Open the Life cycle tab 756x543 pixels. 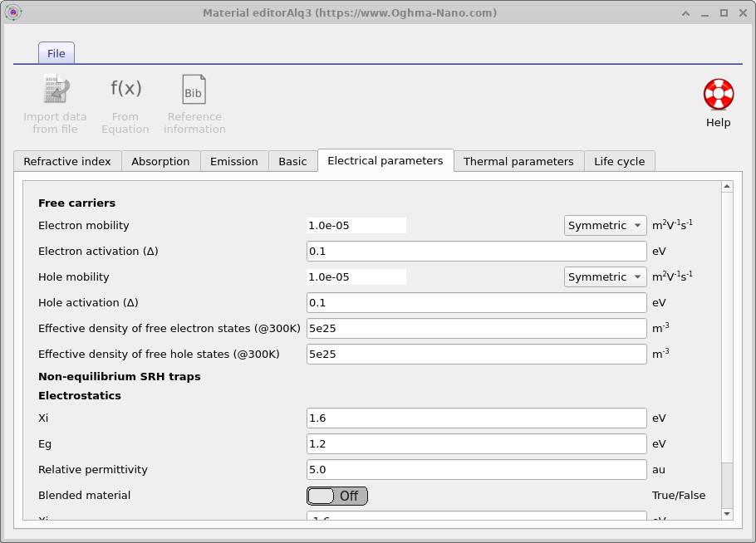(620, 161)
